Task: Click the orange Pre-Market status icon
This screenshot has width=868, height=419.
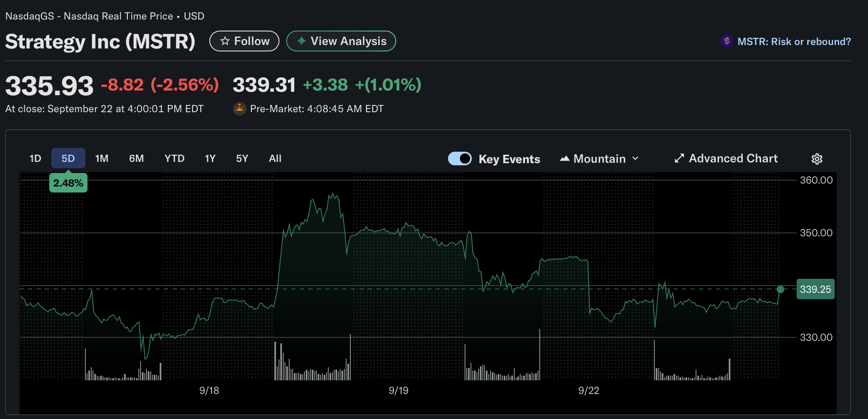Action: (x=240, y=109)
